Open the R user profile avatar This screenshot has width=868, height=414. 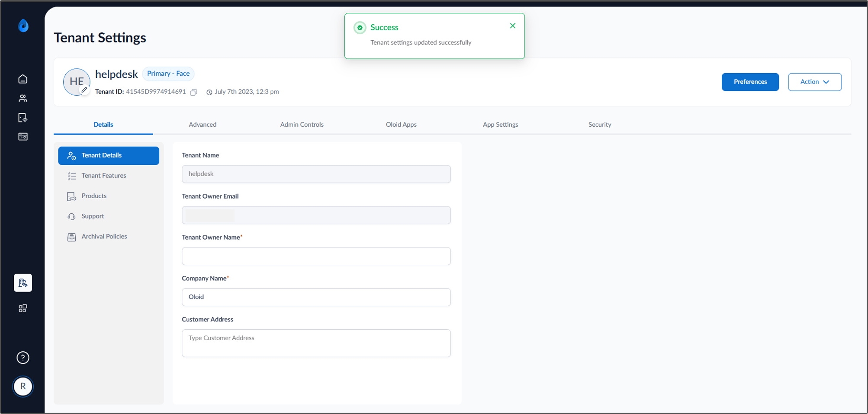[23, 386]
